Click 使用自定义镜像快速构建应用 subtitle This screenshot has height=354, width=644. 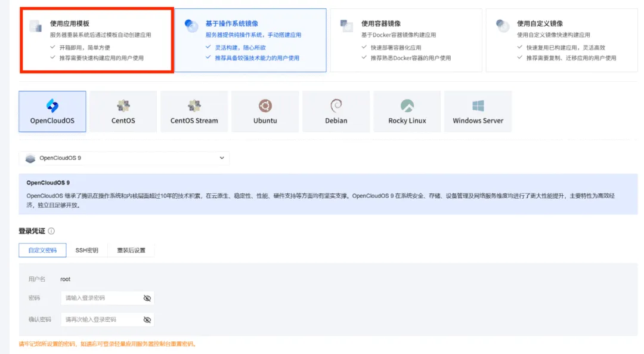(553, 35)
